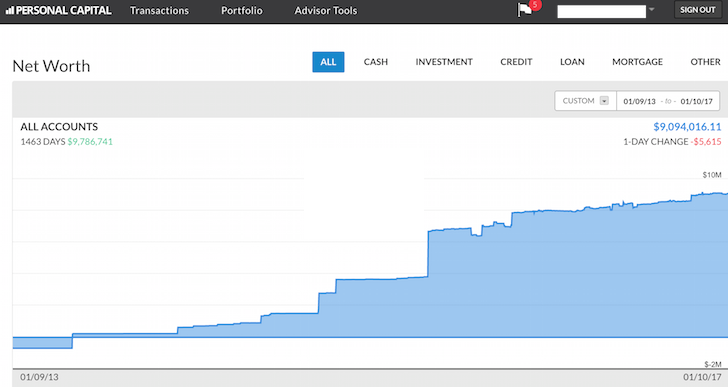Click the 1463 DAYS $9,786,741 change text
This screenshot has width=728, height=387.
pyautogui.click(x=66, y=142)
